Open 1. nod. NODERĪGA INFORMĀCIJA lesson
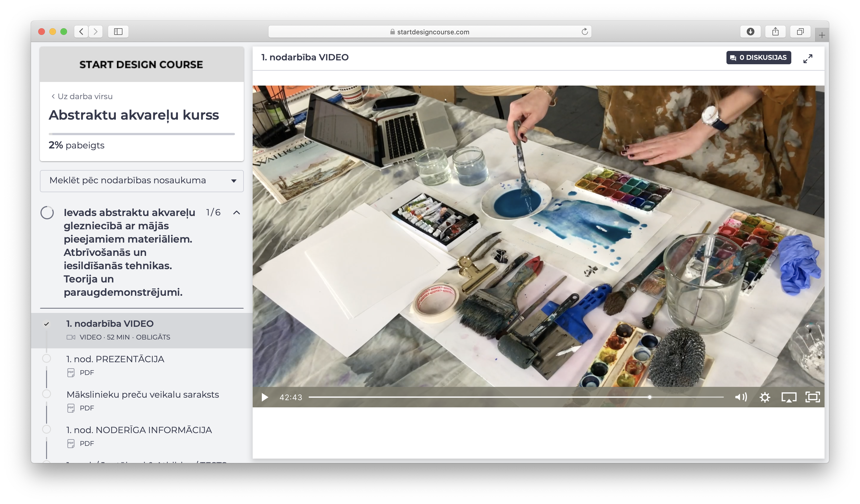The image size is (860, 504). (x=139, y=430)
